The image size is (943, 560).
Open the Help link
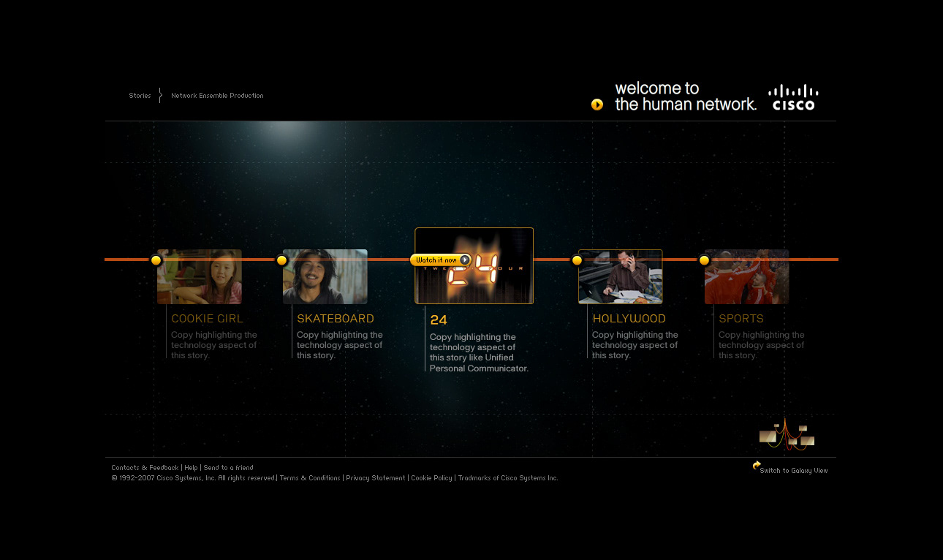(191, 468)
